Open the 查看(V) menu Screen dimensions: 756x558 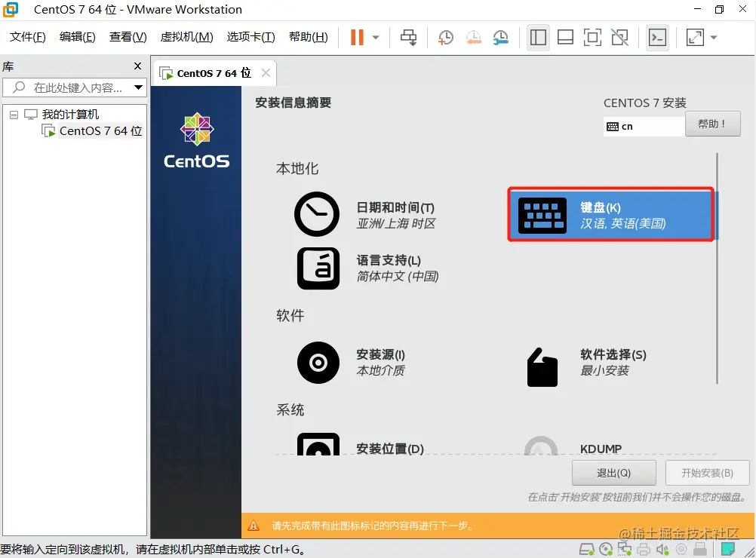pos(128,37)
